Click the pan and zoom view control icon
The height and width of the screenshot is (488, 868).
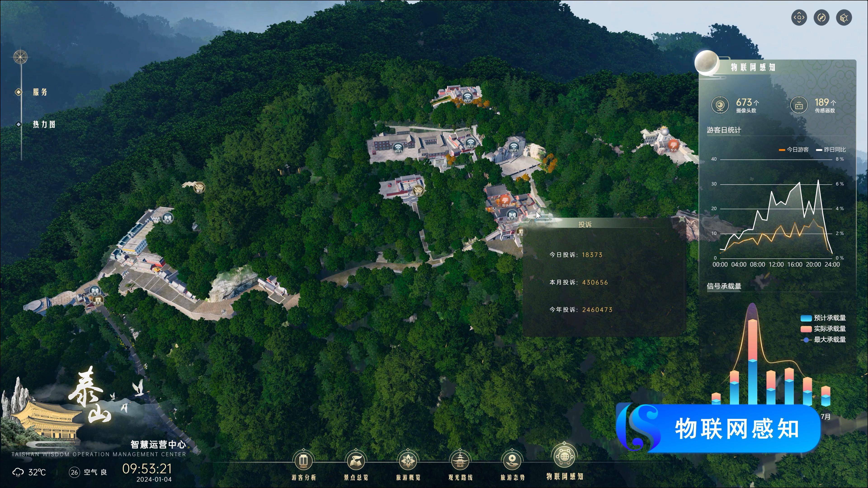[x=799, y=18]
